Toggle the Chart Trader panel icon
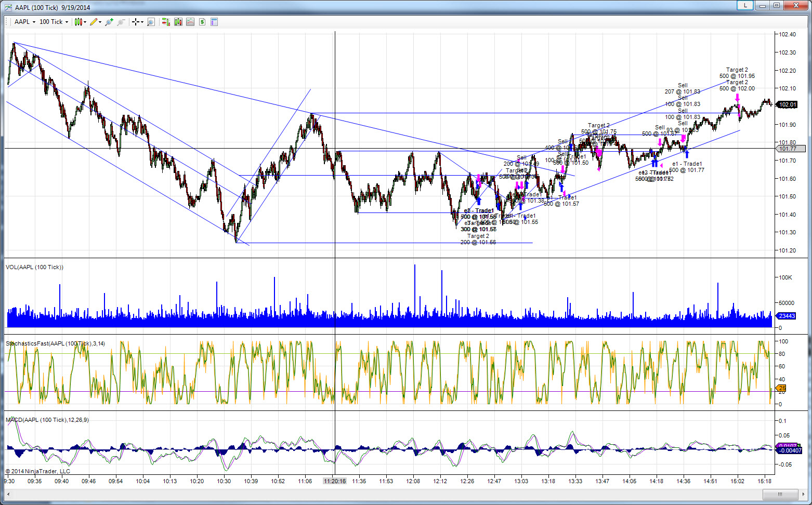This screenshot has width=812, height=505. [166, 22]
